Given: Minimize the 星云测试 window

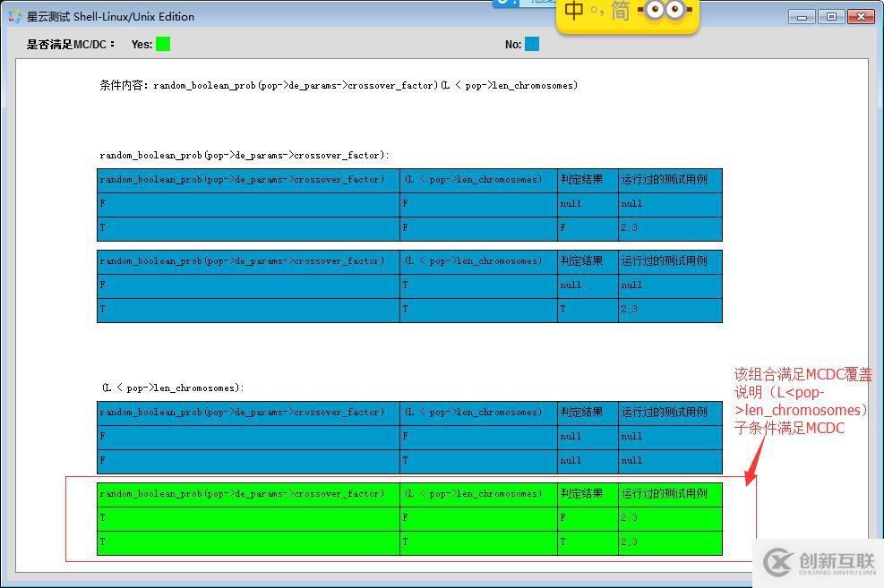Looking at the screenshot, I should [802, 17].
